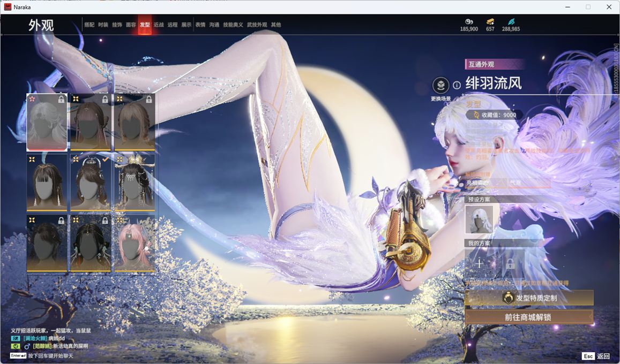This screenshot has width=620, height=364.
Task: Click the gold bar currency icon showing 657
Action: [490, 21]
